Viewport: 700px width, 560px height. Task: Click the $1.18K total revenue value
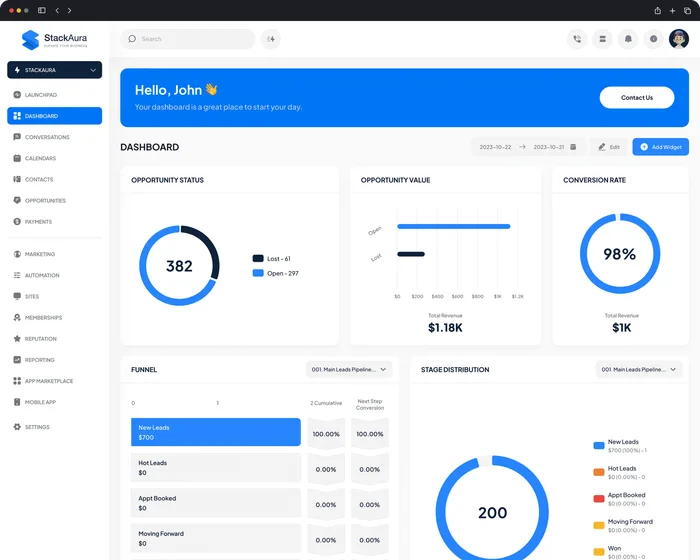tap(445, 328)
